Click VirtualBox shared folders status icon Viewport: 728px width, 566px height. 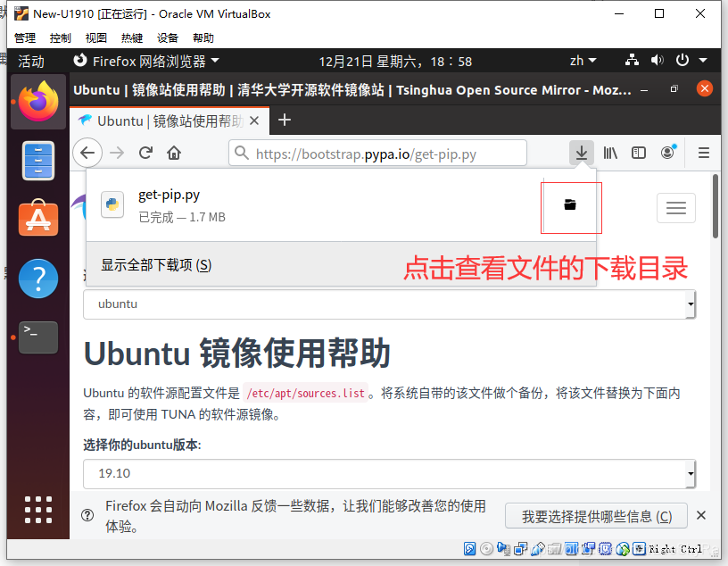click(x=555, y=549)
